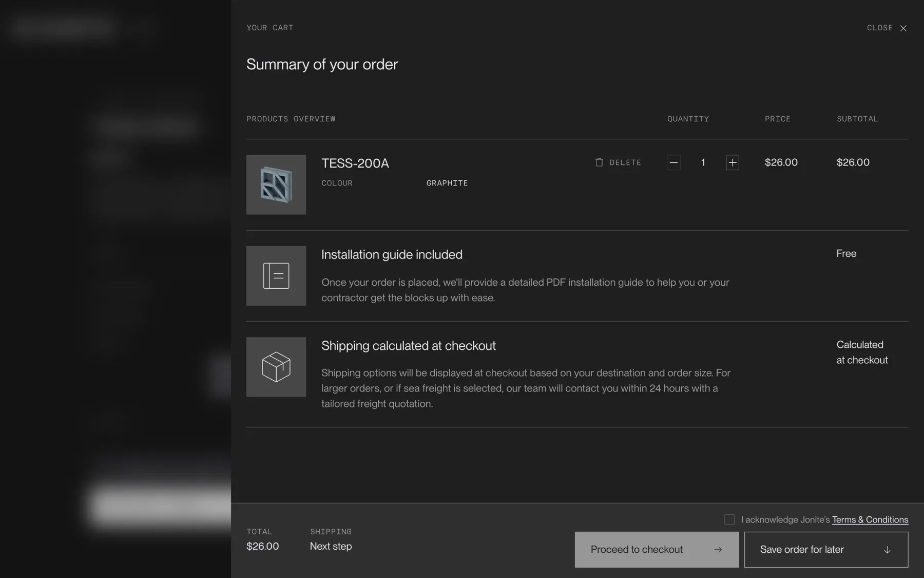924x578 pixels.
Task: Click the Next step shipping text
Action: (331, 546)
